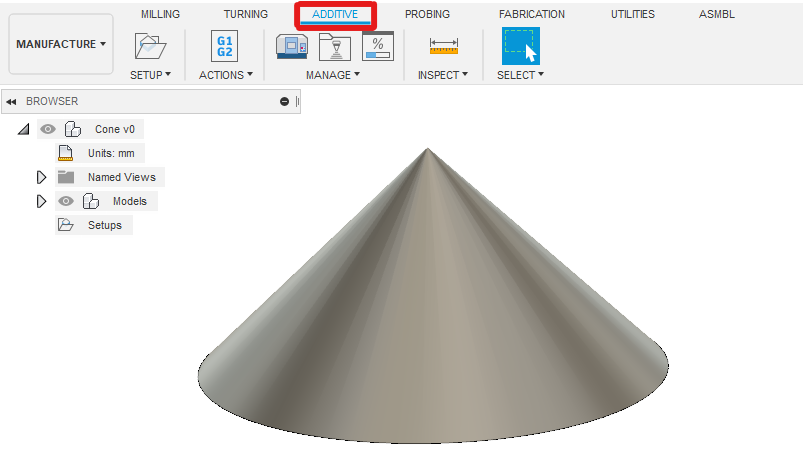Click the Setups folder icon

66,225
